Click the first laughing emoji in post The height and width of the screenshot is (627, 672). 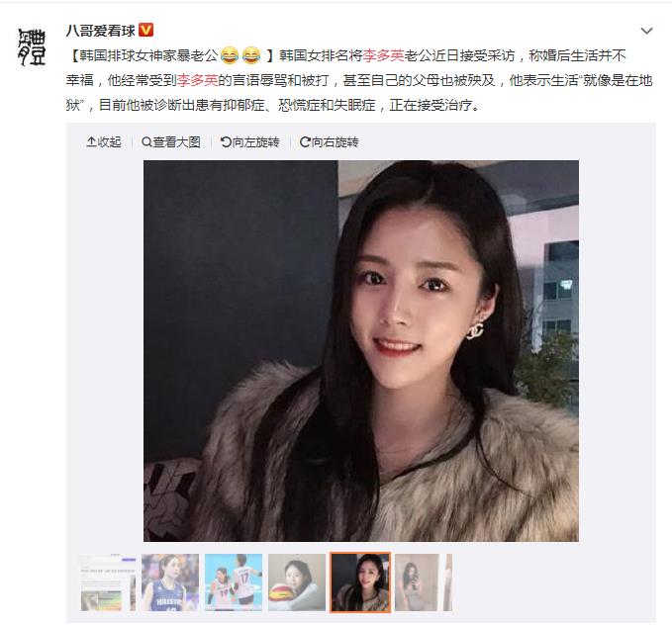pyautogui.click(x=230, y=55)
